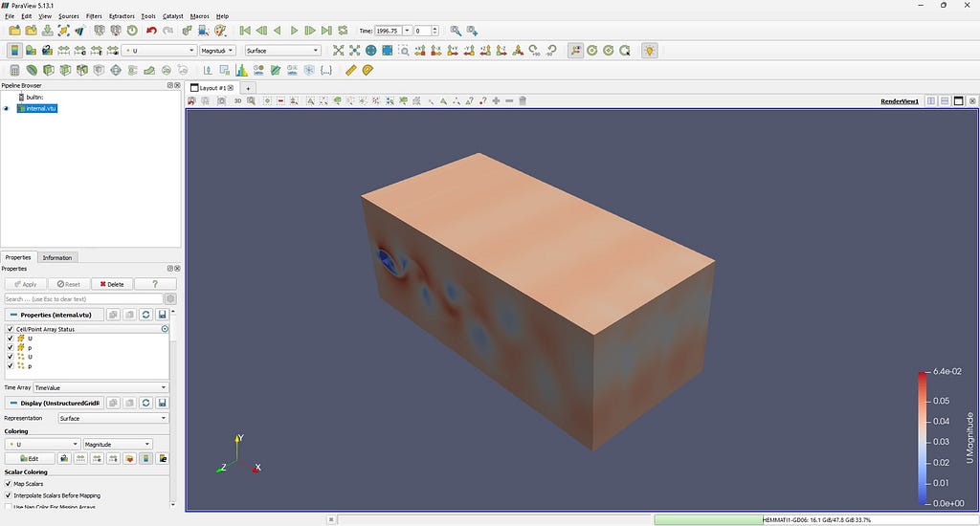980x526 pixels.
Task: Click Zoom To Box magnifier icon
Action: [x=404, y=51]
